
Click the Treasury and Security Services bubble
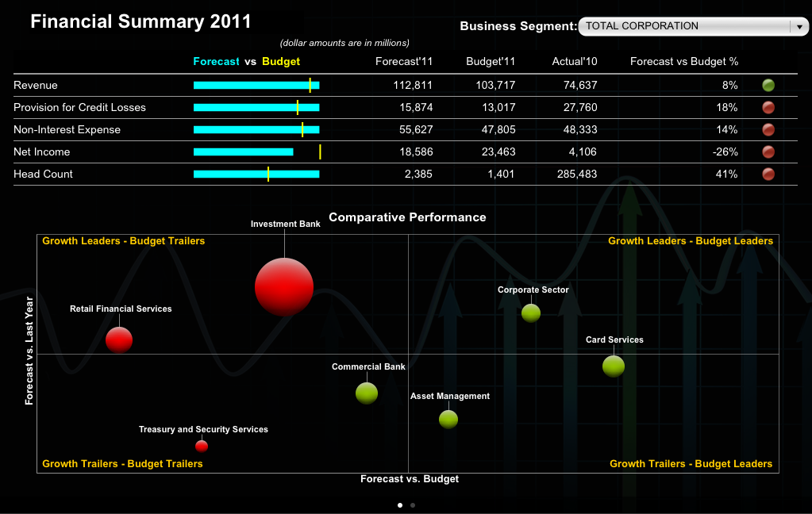tap(202, 446)
